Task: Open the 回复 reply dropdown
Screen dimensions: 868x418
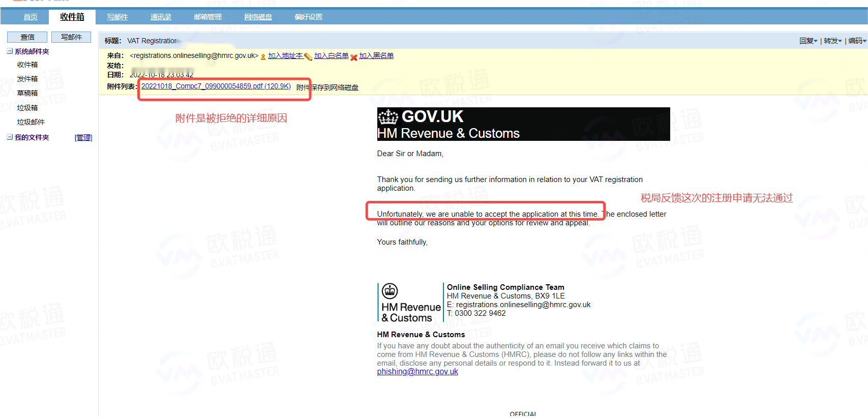Action: pyautogui.click(x=808, y=41)
